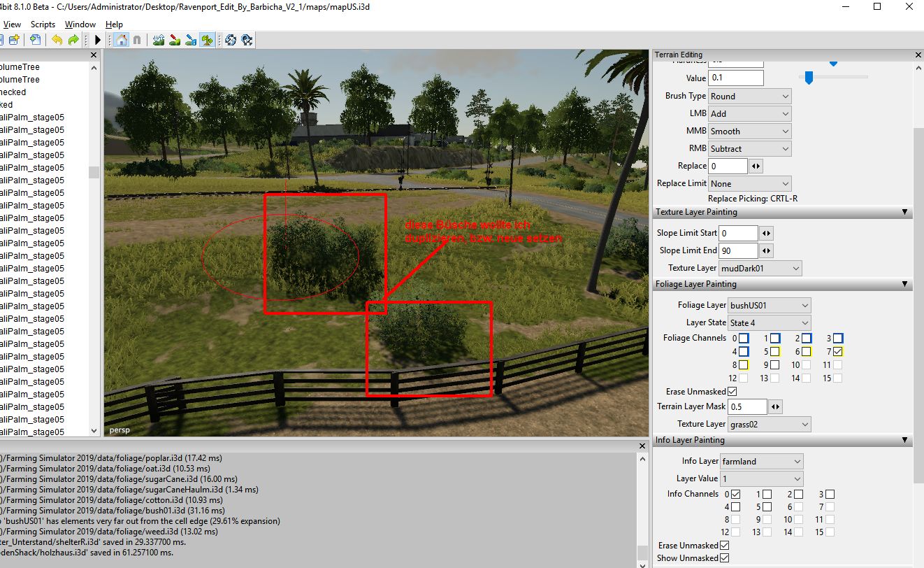Check Foliage Channel 8 checkbox
924x568 pixels.
click(744, 365)
